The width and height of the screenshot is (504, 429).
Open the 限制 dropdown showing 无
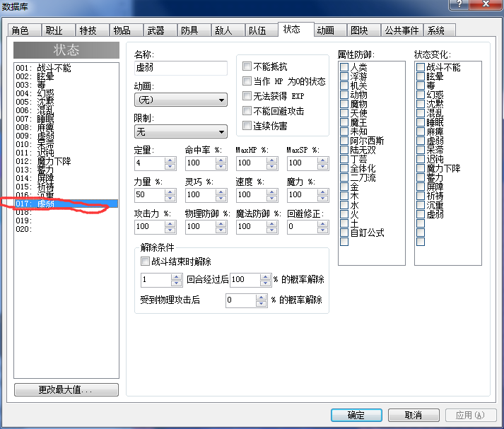tap(181, 131)
